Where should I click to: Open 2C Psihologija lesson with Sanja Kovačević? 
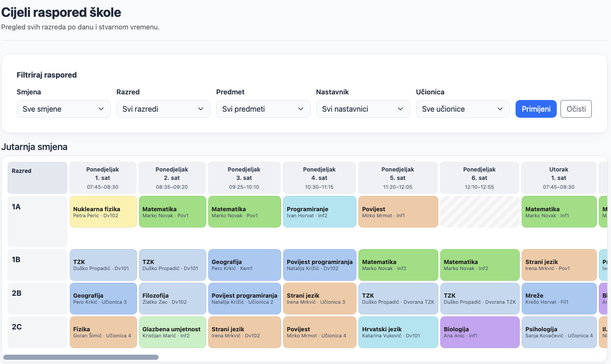point(559,332)
